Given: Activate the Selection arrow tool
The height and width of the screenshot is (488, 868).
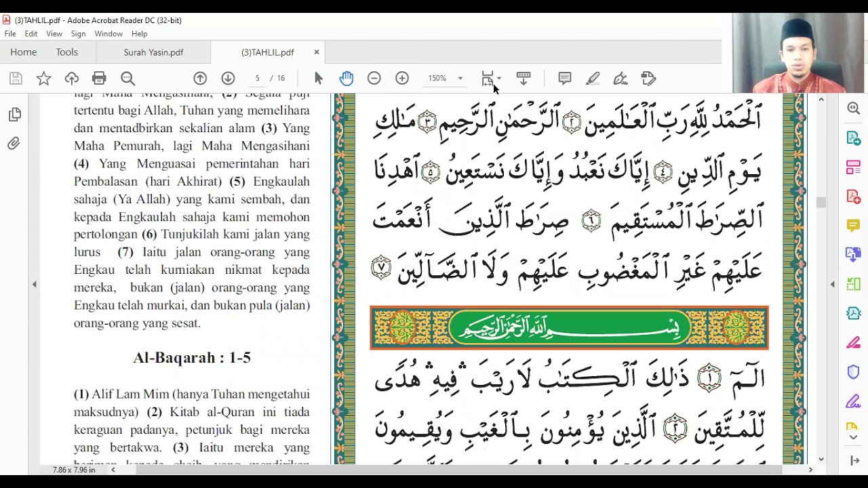Looking at the screenshot, I should coord(319,79).
